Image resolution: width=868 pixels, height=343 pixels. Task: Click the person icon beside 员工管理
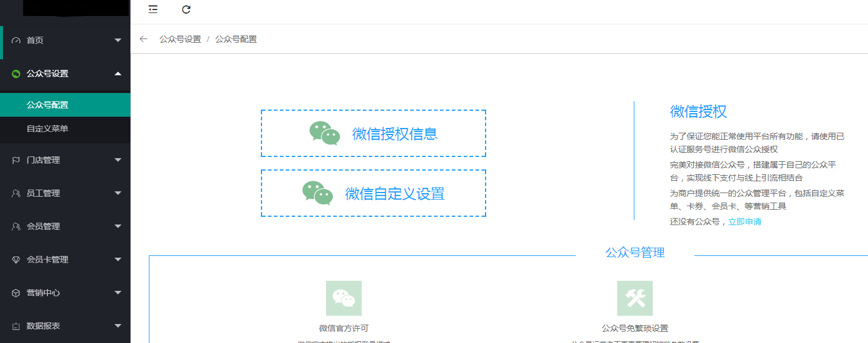click(x=16, y=193)
